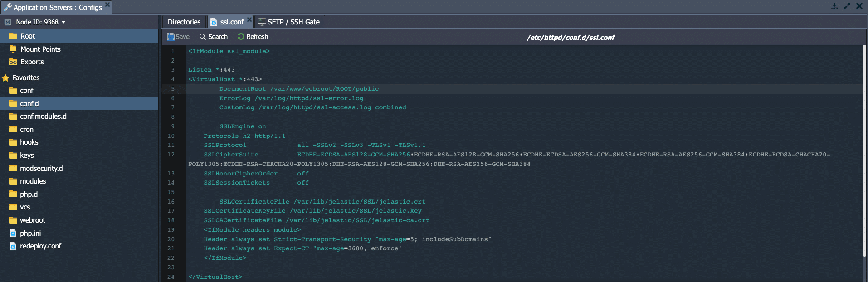Open the conf.modules.d folder
This screenshot has width=868, height=282.
tap(43, 117)
